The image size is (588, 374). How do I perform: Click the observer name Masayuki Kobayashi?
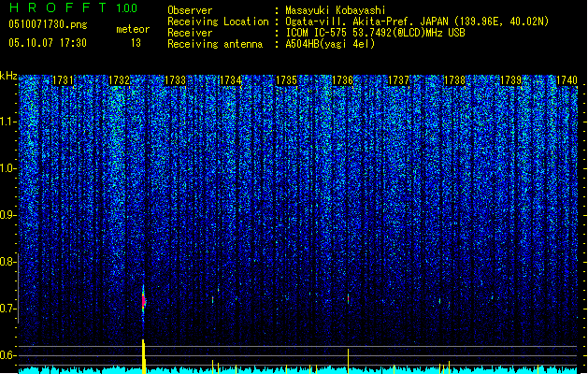(x=336, y=10)
